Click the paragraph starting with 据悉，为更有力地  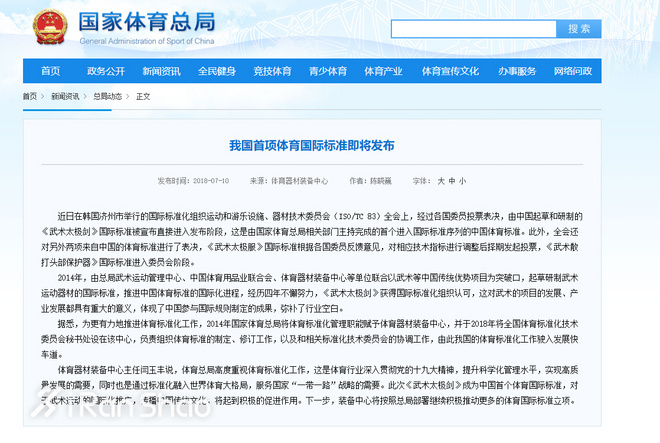(310, 339)
